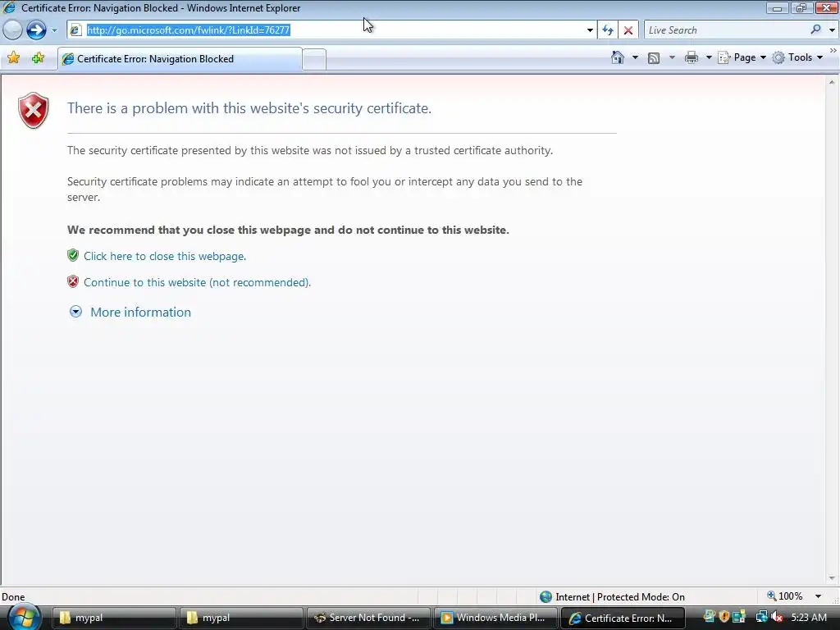Image resolution: width=840 pixels, height=630 pixels.
Task: Click the red shield certificate error icon
Action: [x=33, y=111]
